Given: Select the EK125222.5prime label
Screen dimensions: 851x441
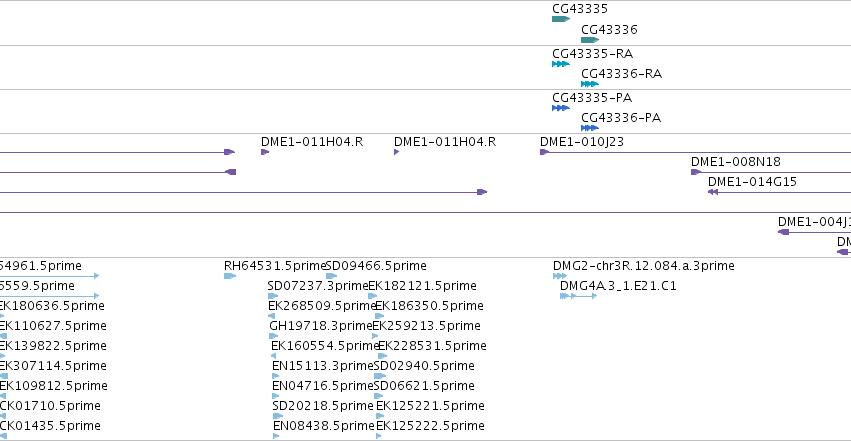Looking at the screenshot, I should point(430,426).
